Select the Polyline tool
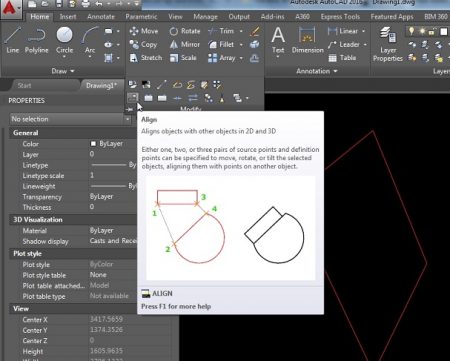 [x=36, y=40]
